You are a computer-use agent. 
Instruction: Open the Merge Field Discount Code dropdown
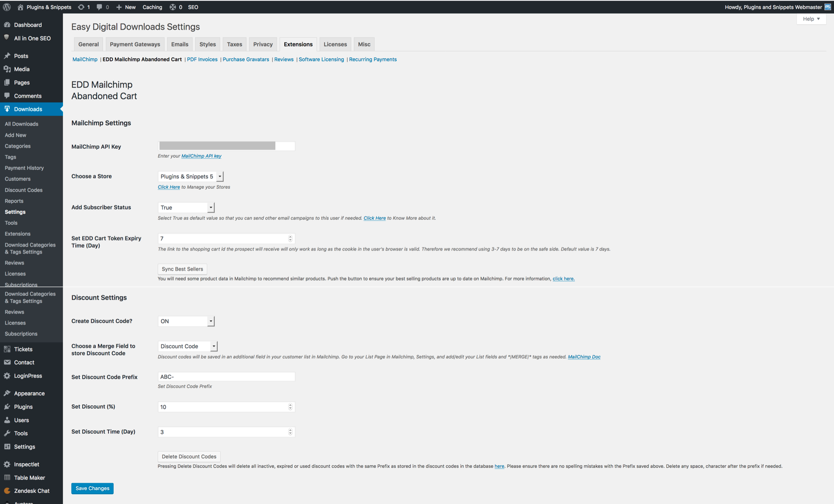(187, 346)
